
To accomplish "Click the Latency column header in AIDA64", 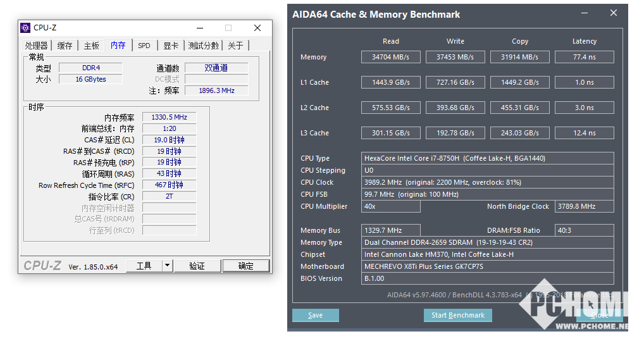I will pyautogui.click(x=585, y=41).
